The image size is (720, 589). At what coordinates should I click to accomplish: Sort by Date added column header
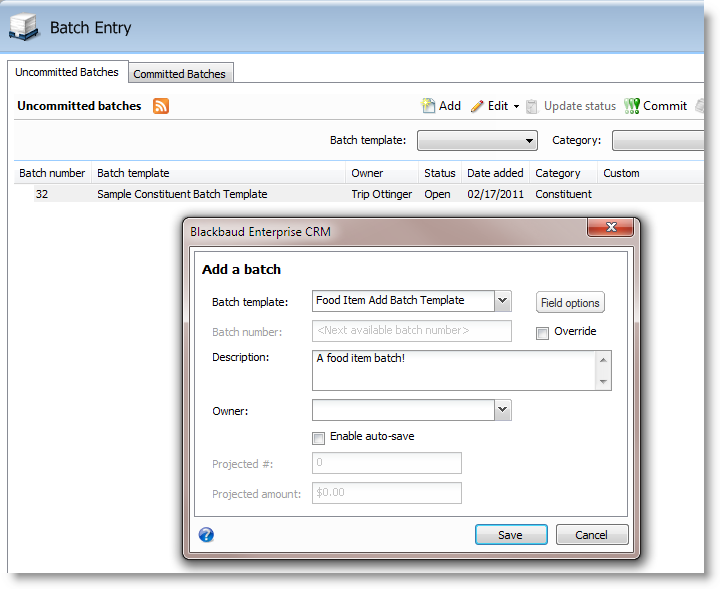[495, 173]
